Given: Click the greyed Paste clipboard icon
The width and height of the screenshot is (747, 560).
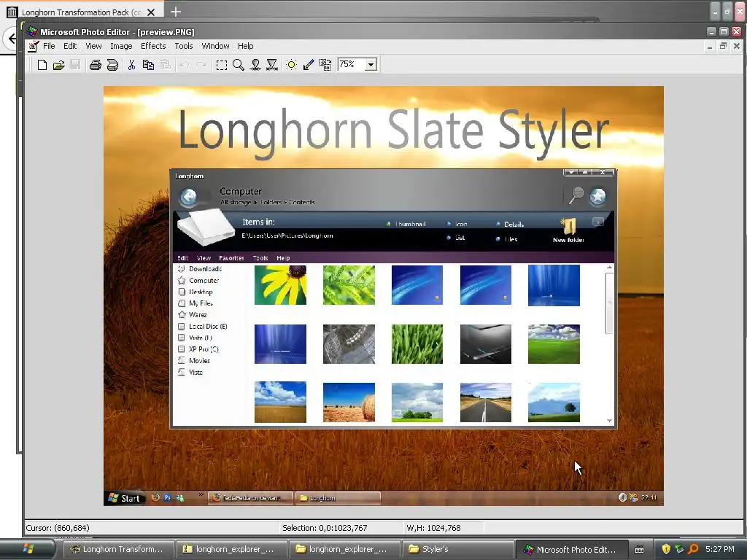Looking at the screenshot, I should tap(165, 65).
